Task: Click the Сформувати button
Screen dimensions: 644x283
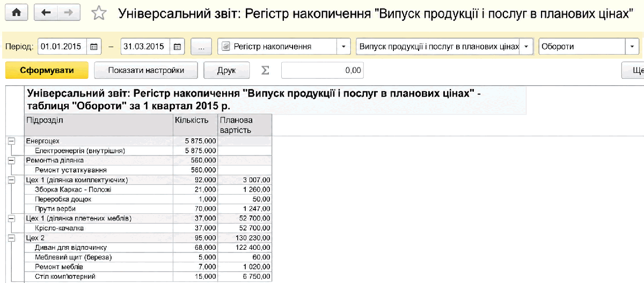Action: (x=47, y=70)
